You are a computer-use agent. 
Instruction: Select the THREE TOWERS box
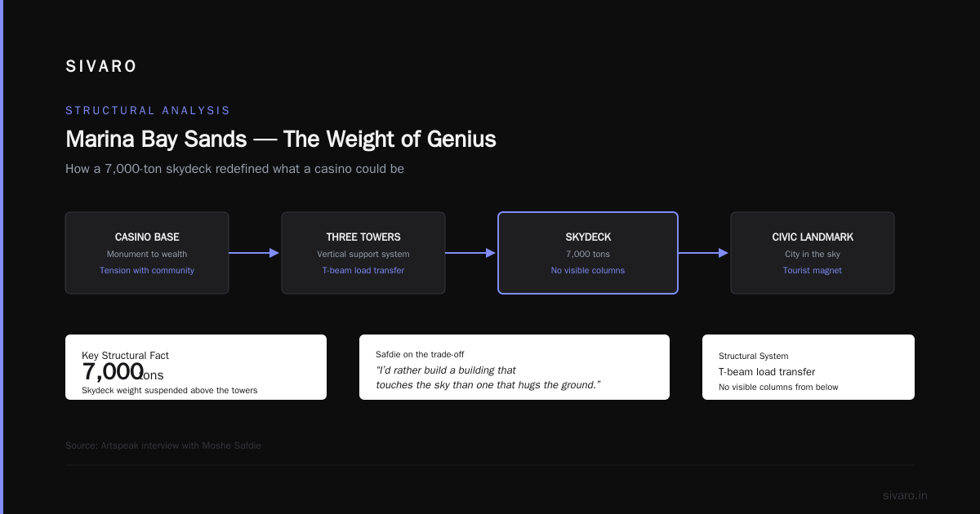363,253
